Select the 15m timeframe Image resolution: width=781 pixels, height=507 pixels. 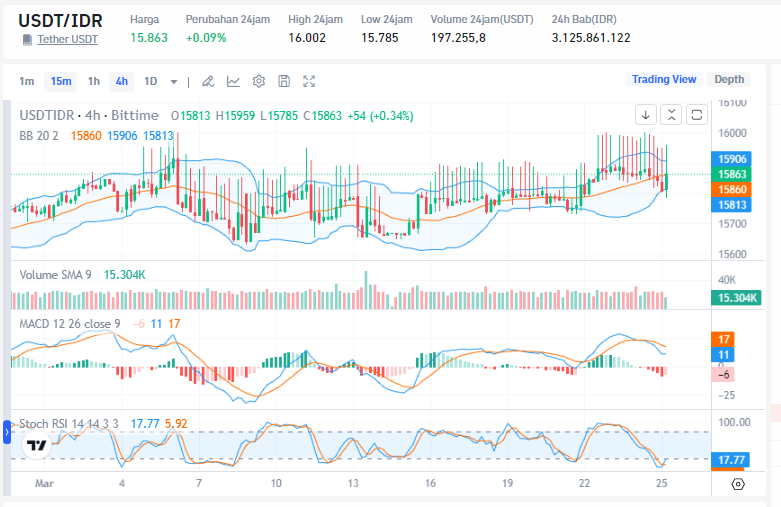(61, 81)
